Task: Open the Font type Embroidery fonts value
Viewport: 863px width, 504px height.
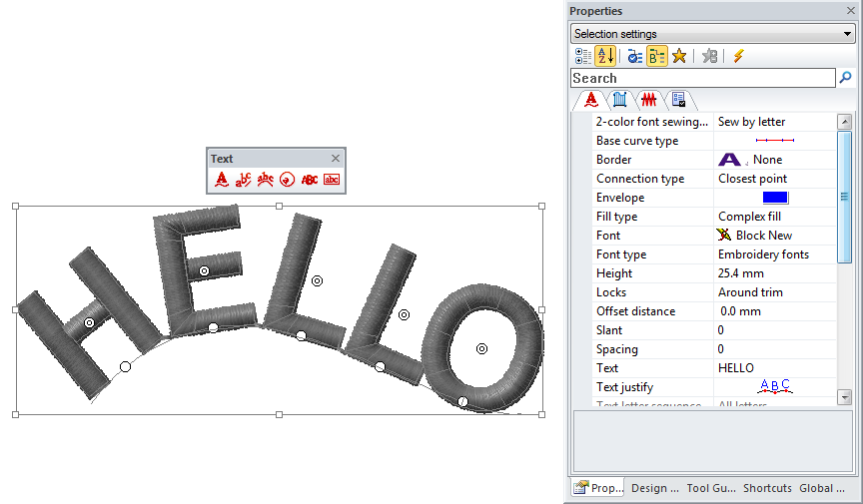Action: [x=775, y=254]
